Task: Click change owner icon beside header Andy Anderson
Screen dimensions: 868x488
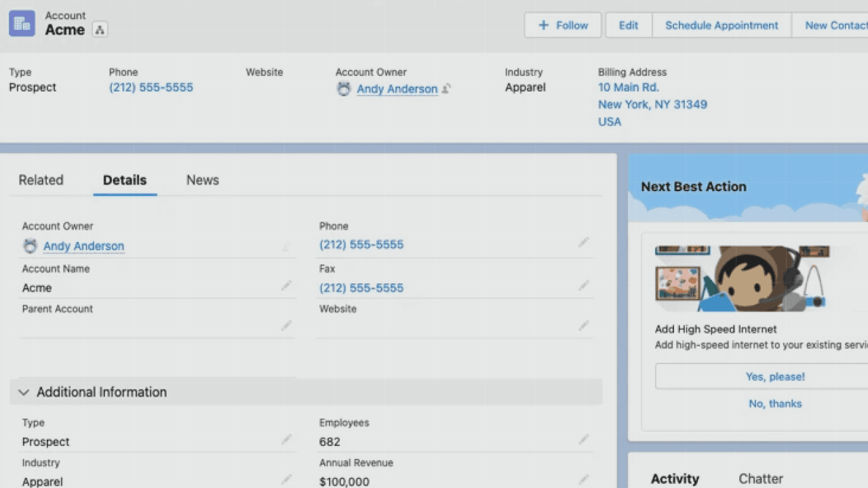Action: (x=446, y=89)
